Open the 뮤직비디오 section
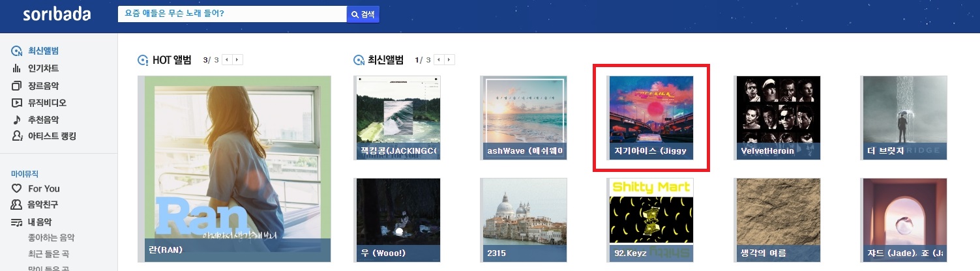Screen dimensions: 980x271 [x=39, y=102]
